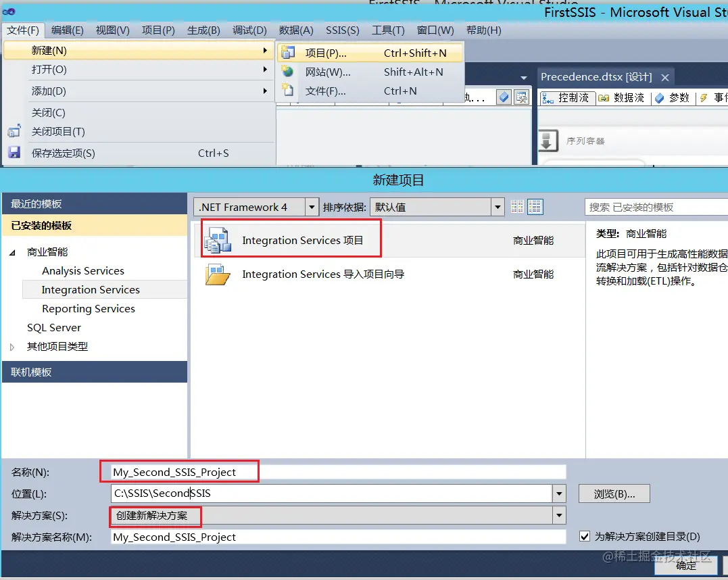728x580 pixels.
Task: Expand the 新建(N) submenu entry
Action: coord(139,50)
